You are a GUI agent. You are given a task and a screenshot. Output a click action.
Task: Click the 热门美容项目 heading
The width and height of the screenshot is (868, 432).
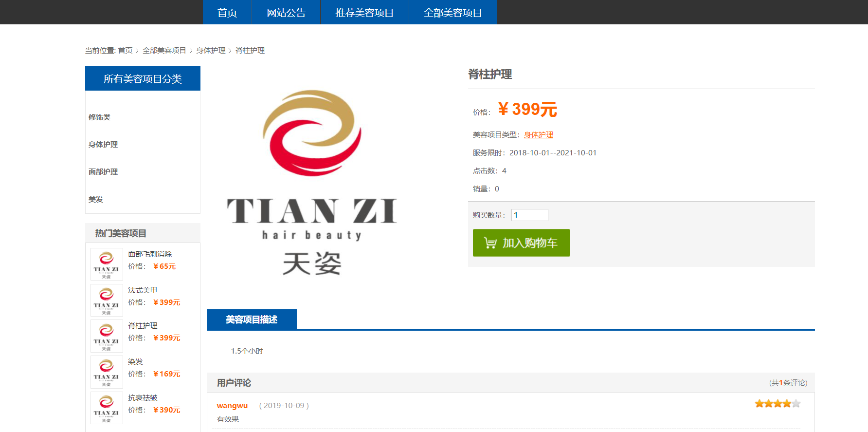[x=121, y=233]
